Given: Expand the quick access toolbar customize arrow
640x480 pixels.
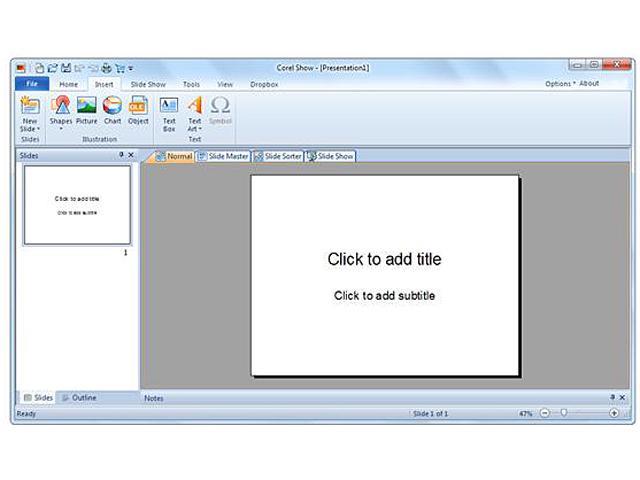Looking at the screenshot, I should (x=131, y=69).
